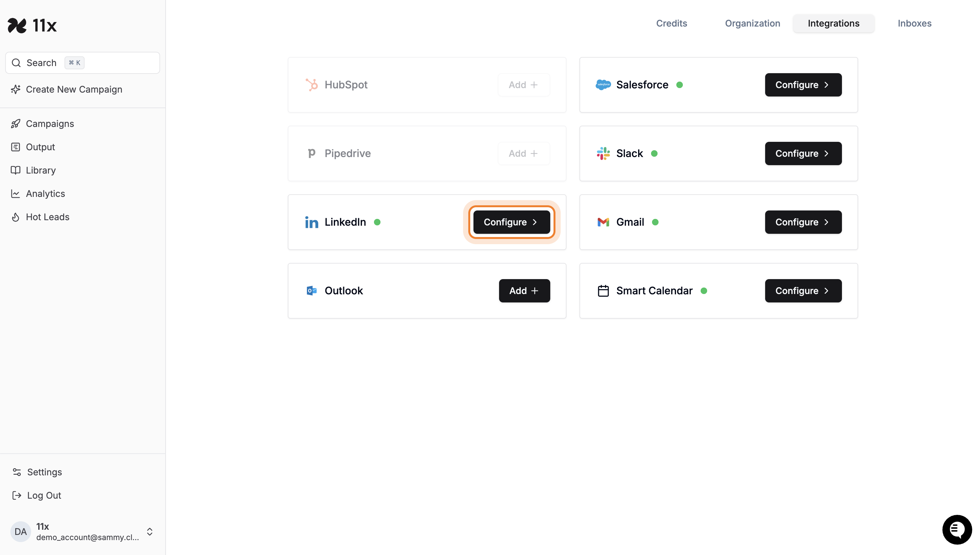Configure the LinkedIn integration

click(x=512, y=222)
